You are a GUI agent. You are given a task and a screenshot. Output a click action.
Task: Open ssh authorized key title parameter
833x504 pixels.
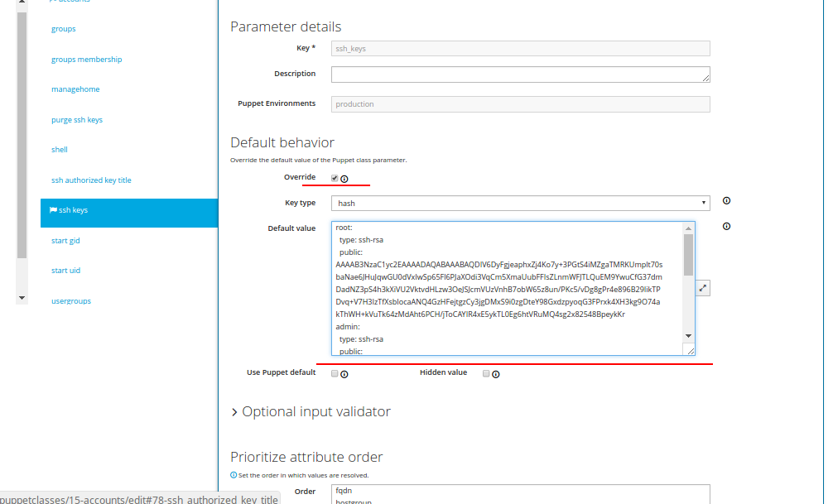point(91,180)
